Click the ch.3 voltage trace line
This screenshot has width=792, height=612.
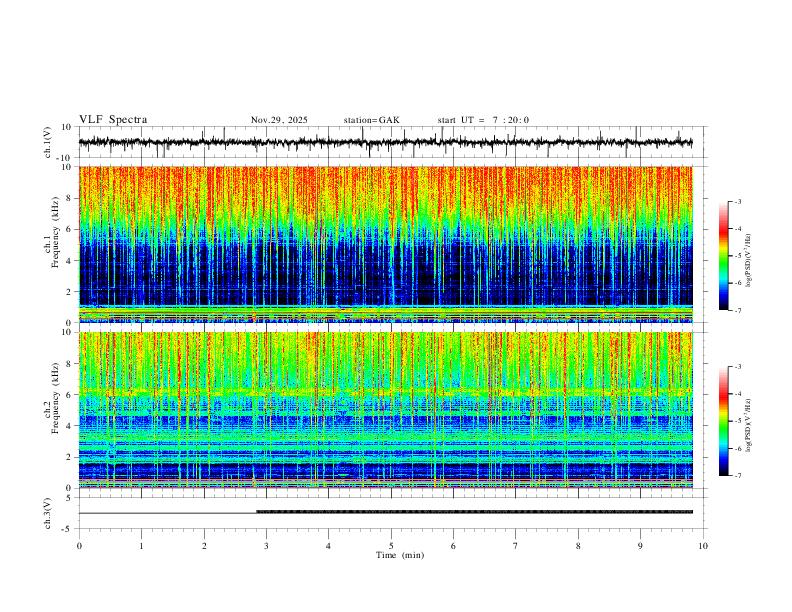[x=385, y=513]
